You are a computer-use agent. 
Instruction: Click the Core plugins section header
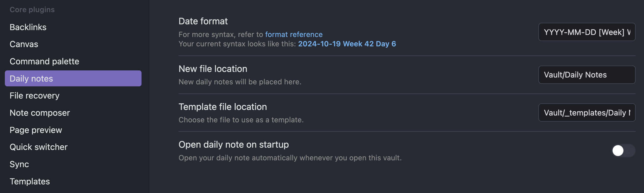click(32, 10)
